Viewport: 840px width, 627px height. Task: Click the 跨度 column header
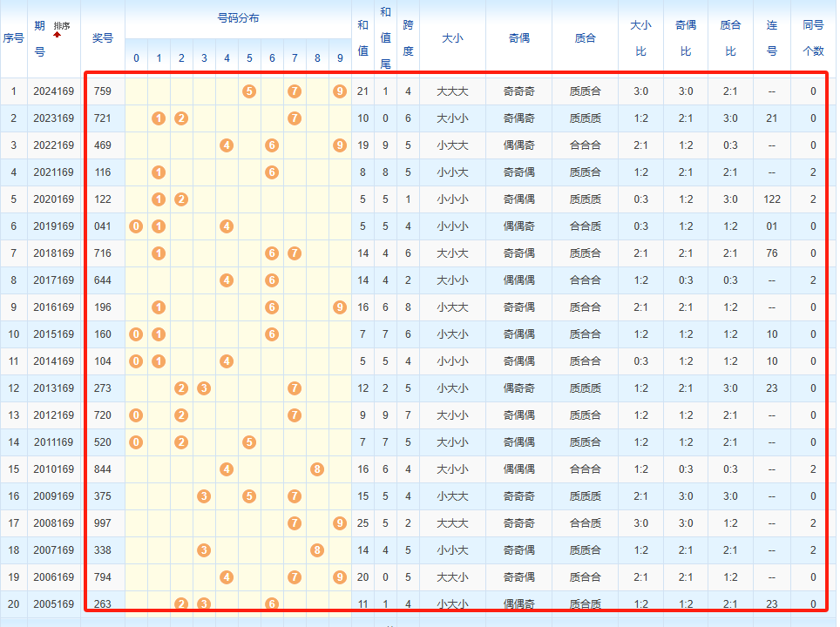(408, 38)
